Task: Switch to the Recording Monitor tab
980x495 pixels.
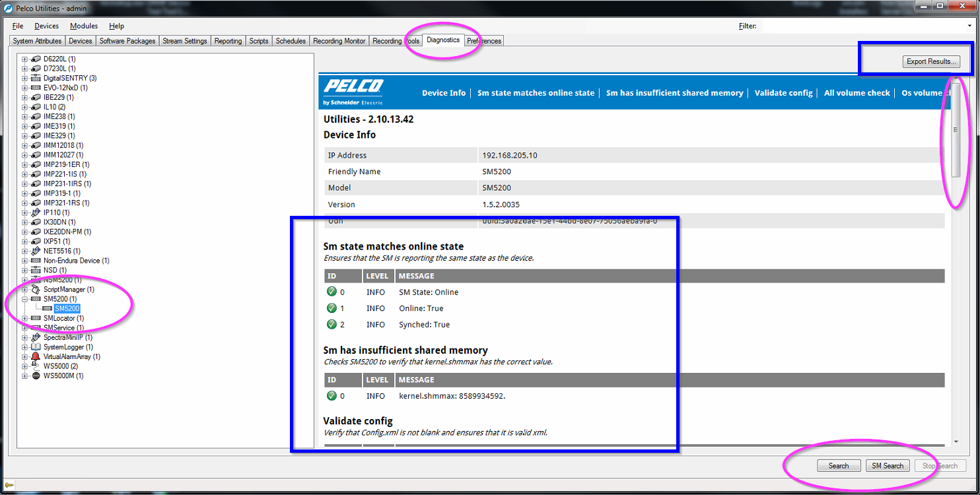Action: [339, 41]
